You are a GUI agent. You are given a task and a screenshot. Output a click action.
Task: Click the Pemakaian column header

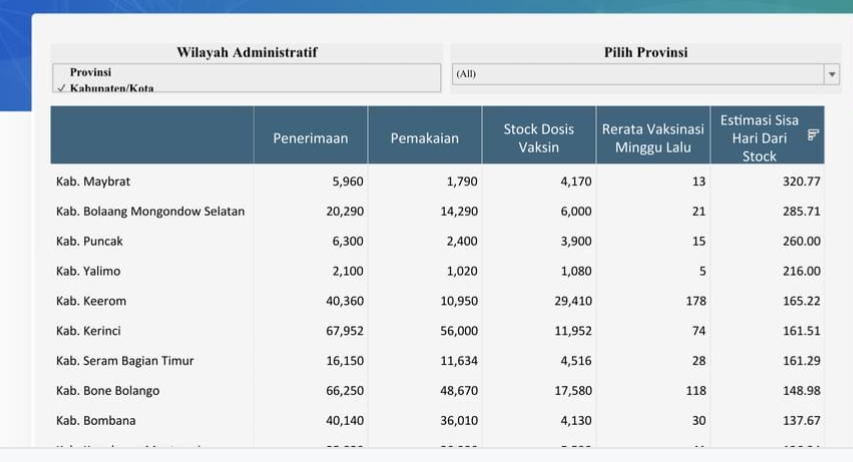425,138
